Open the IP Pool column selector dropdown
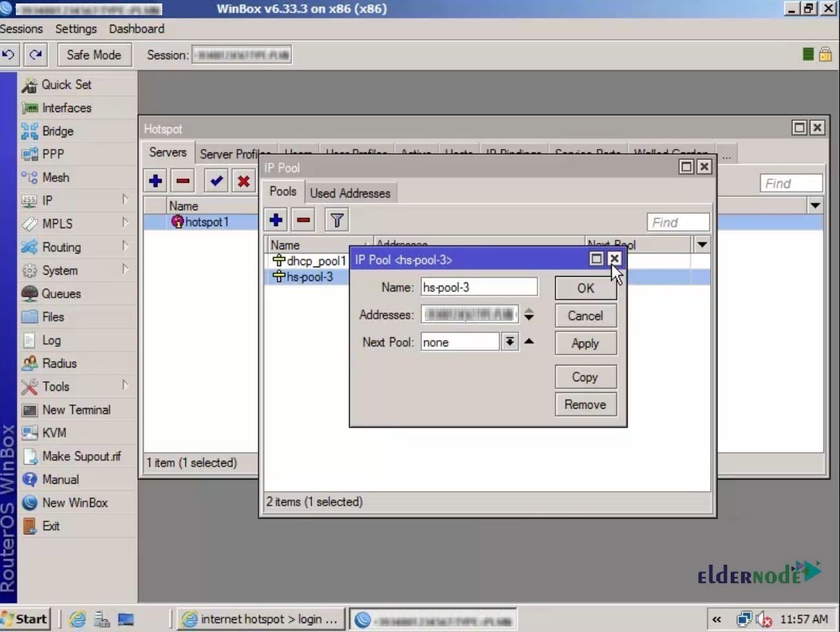 click(702, 245)
